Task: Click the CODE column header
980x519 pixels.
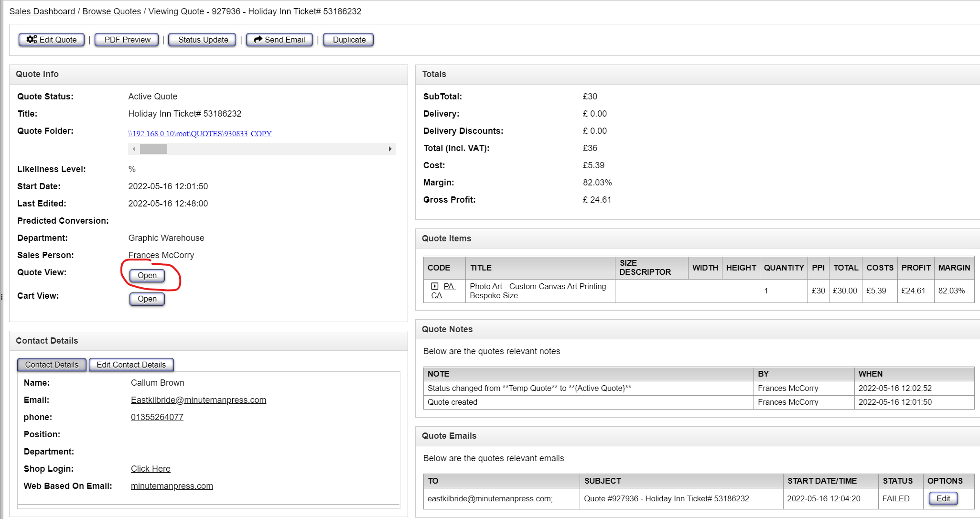Action: tap(444, 268)
